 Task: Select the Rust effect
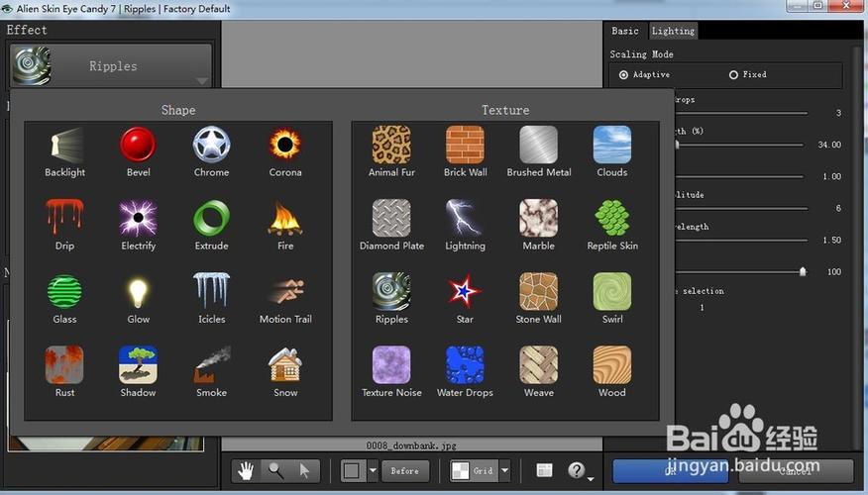click(x=64, y=372)
